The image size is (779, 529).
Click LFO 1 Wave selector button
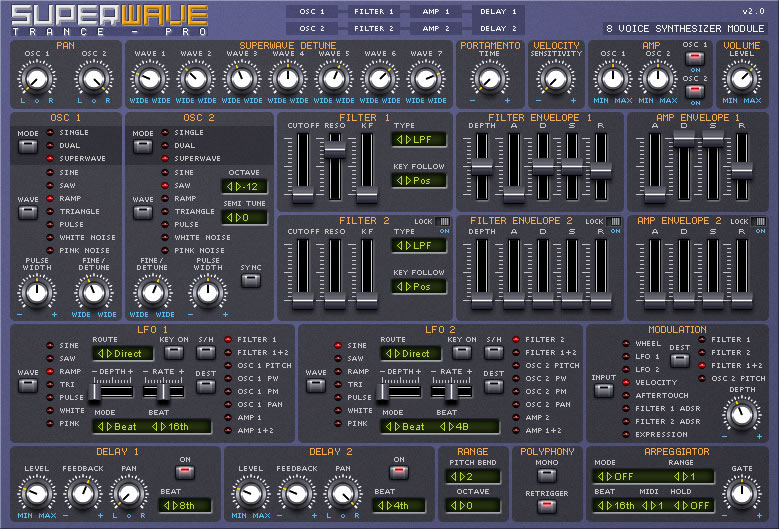28,385
